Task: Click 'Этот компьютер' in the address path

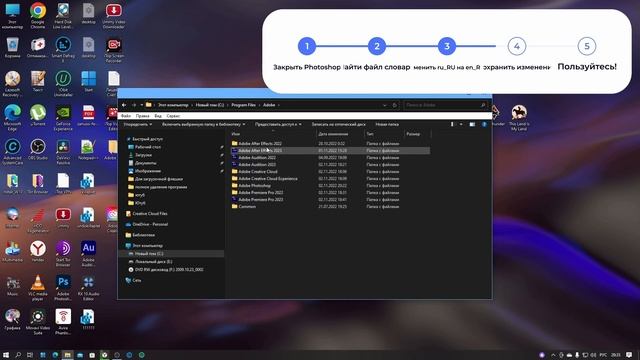Action: [173, 105]
